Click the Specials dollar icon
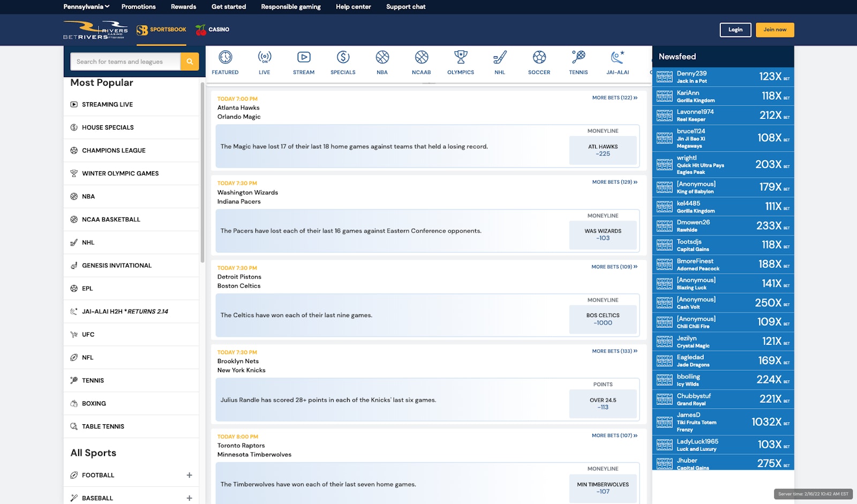Viewport: 857px width, 504px height. click(343, 58)
